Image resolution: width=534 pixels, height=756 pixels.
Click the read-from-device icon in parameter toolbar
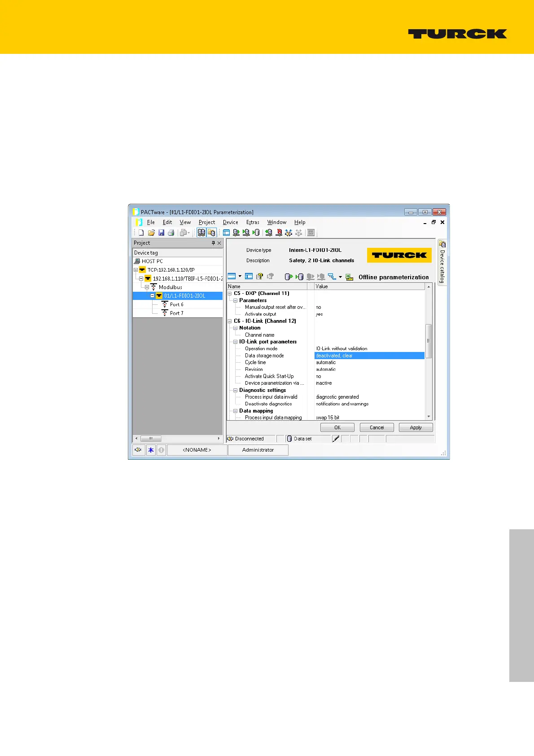tap(289, 277)
